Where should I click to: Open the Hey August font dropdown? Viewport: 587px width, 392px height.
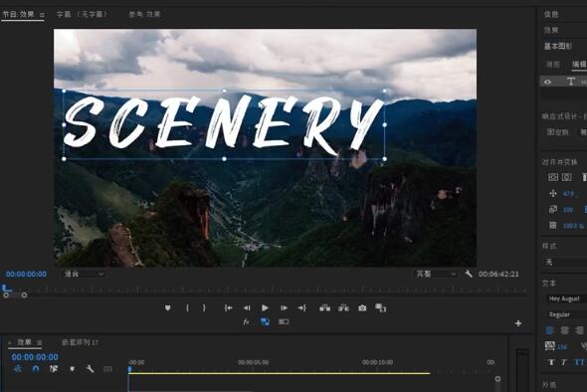point(566,298)
